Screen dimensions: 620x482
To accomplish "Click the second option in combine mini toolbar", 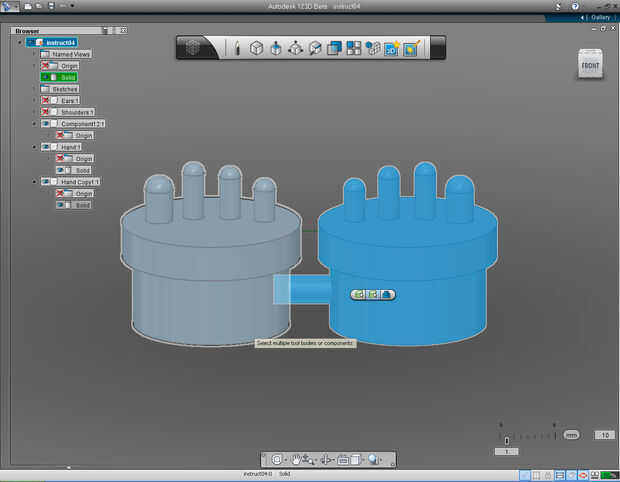I will [372, 295].
